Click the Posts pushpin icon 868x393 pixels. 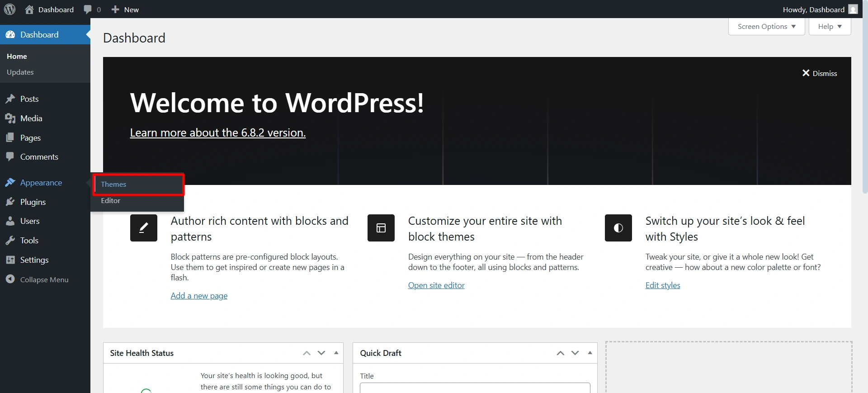[x=10, y=99]
